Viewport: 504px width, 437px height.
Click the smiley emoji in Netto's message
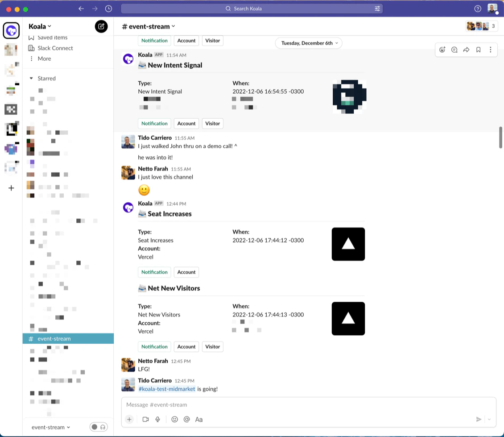144,190
